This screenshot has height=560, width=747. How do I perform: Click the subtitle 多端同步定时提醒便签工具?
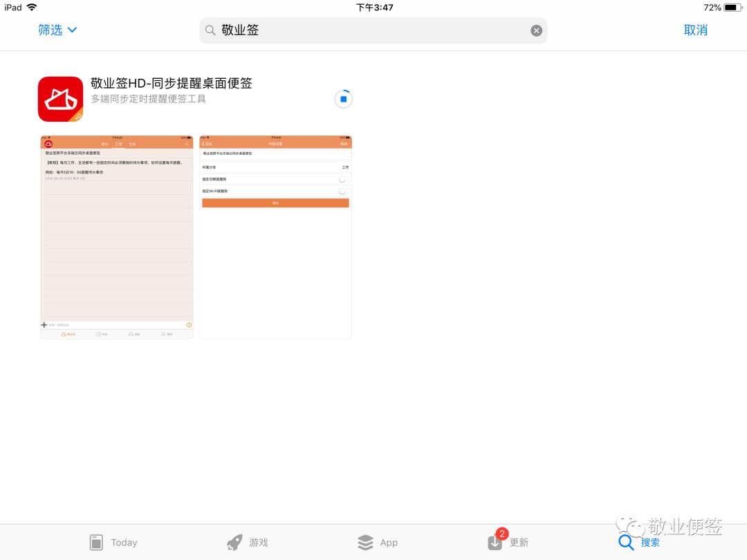pyautogui.click(x=149, y=99)
